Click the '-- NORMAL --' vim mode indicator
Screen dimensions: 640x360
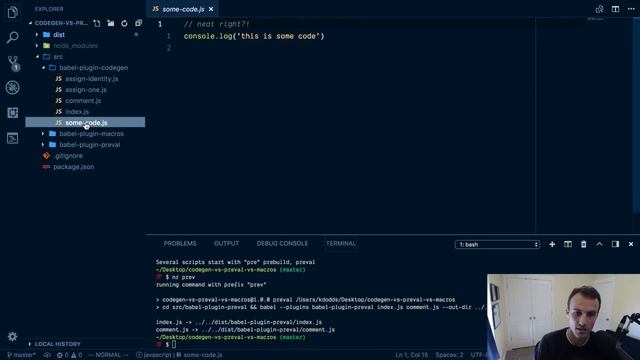pyautogui.click(x=108, y=355)
